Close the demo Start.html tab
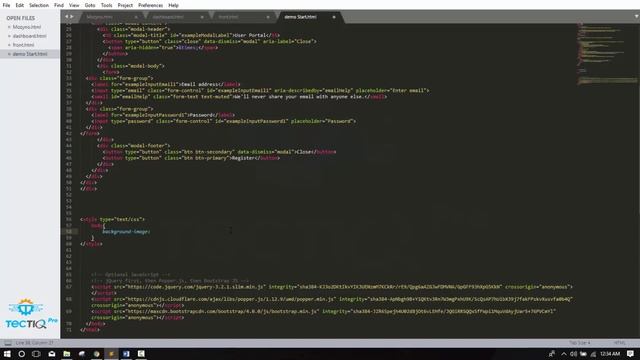Image resolution: width=640 pixels, height=360 pixels. tap(334, 17)
